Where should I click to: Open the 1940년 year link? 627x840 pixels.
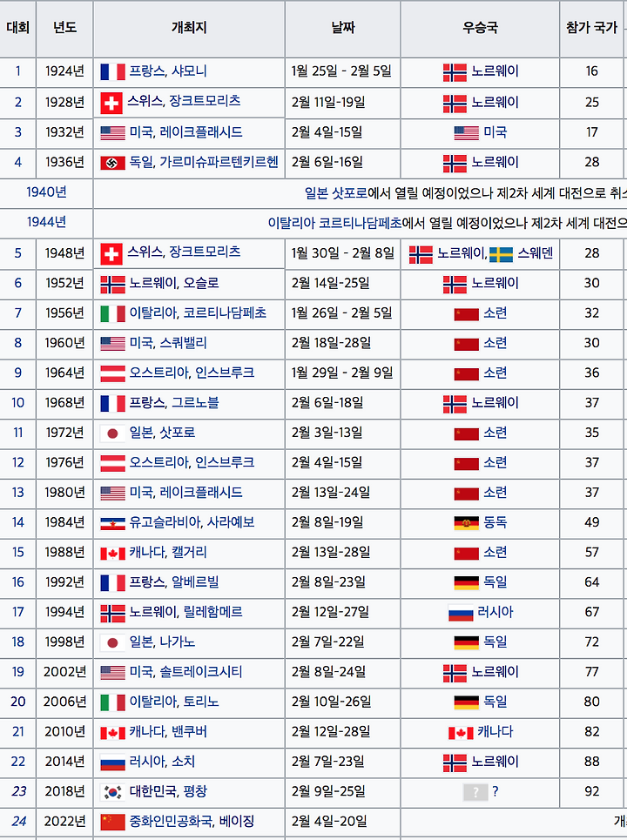46,192
